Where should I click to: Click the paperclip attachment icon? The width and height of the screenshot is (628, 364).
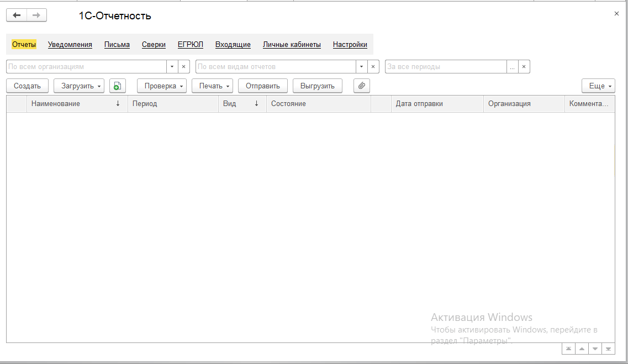click(362, 86)
